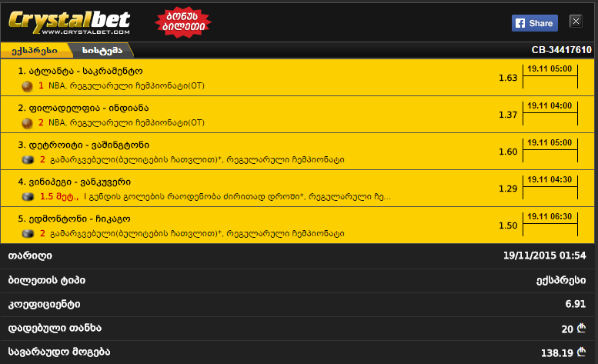Click the odds value 1.37
The height and width of the screenshot is (364, 598).
tap(508, 115)
